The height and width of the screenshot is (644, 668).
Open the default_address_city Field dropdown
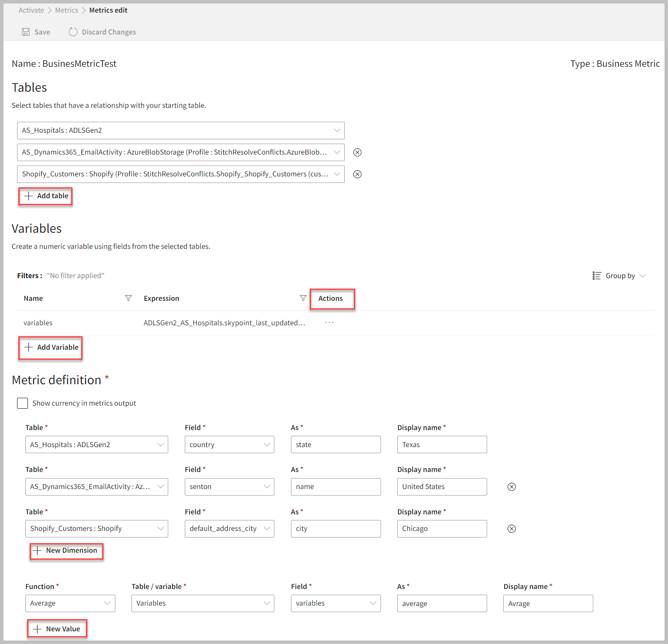click(229, 529)
